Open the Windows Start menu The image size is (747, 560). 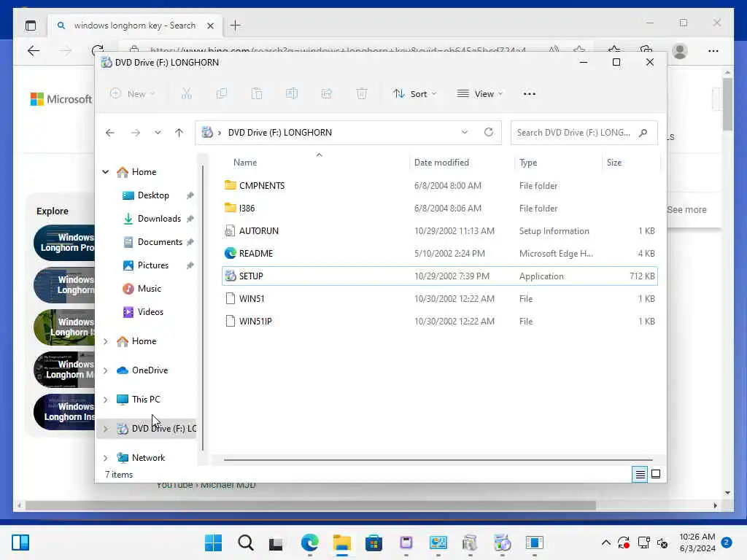pos(213,542)
